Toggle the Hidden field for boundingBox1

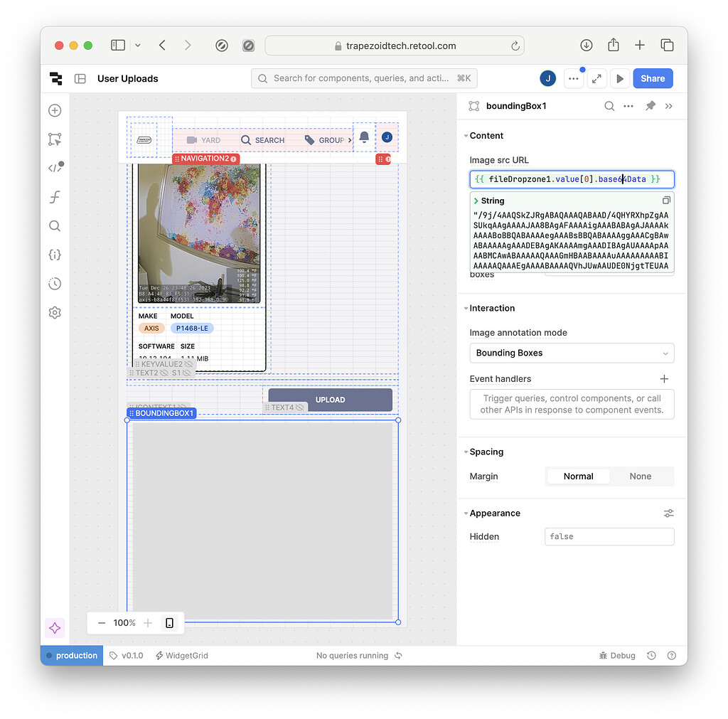pyautogui.click(x=609, y=536)
